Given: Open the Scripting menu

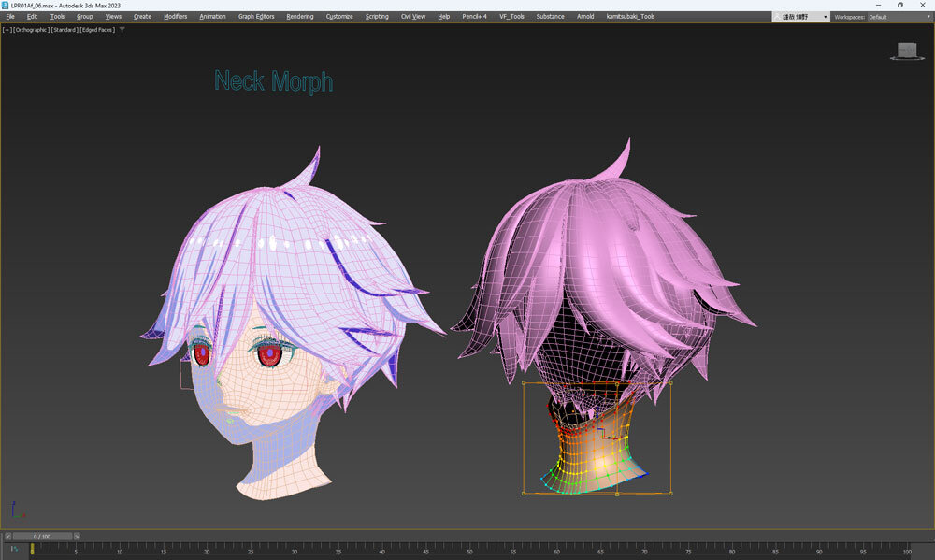Looking at the screenshot, I should click(377, 17).
